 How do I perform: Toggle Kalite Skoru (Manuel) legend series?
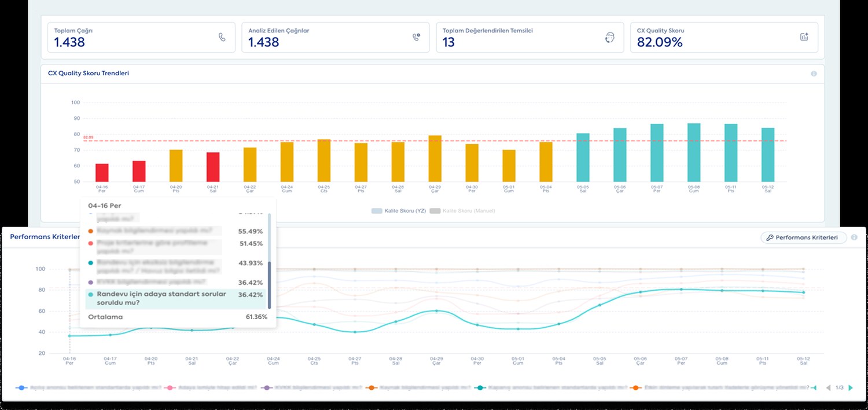[462, 211]
